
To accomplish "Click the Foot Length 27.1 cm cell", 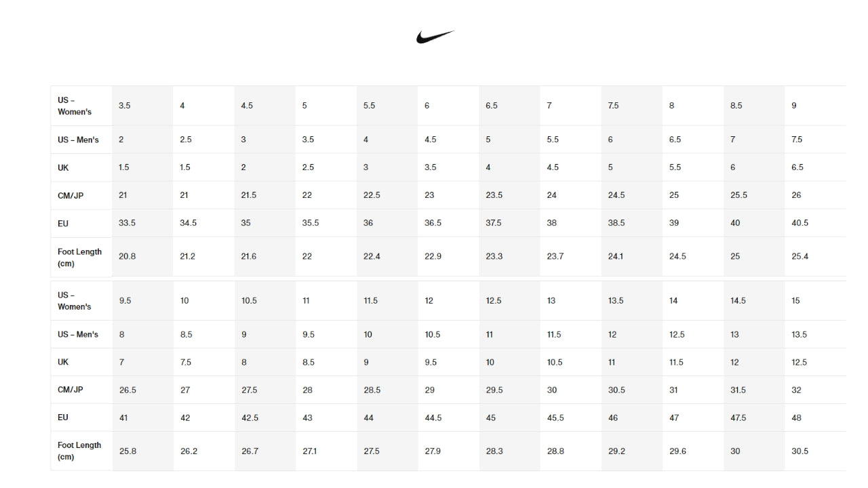I will (x=309, y=451).
